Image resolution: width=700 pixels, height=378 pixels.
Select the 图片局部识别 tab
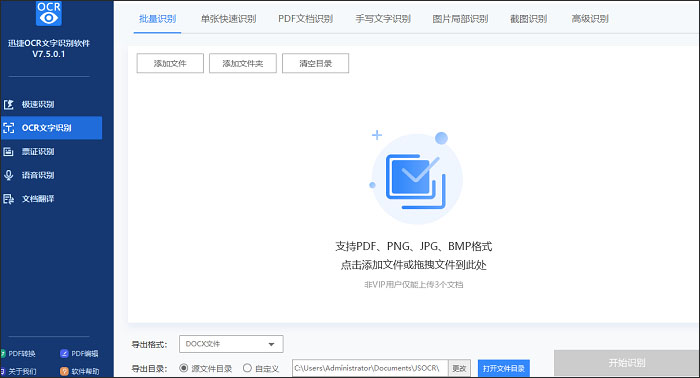460,19
